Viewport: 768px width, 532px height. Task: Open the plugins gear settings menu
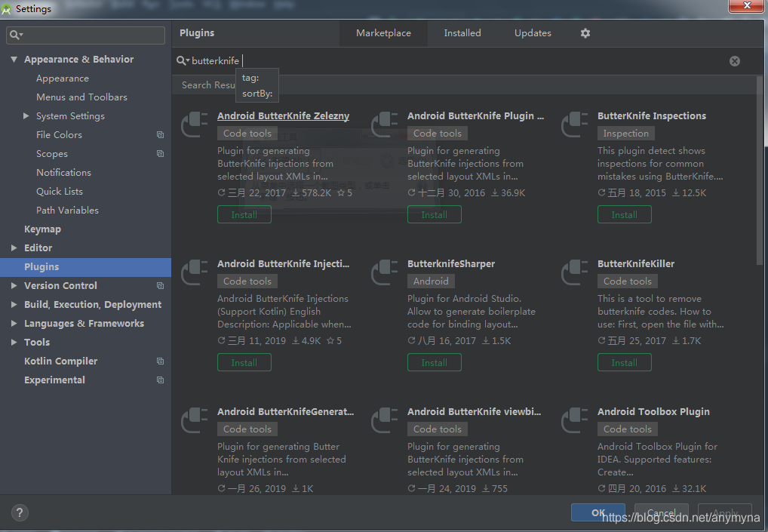[585, 32]
